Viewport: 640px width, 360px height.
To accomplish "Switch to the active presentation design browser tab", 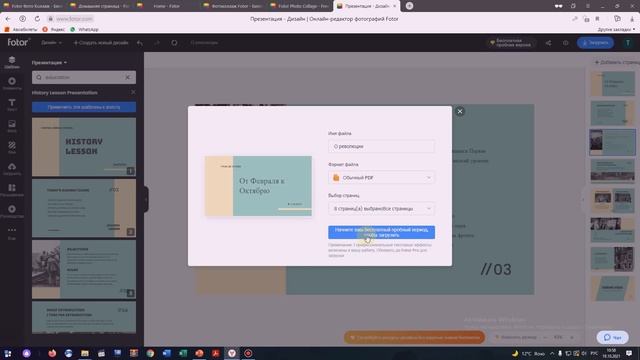I will pyautogui.click(x=366, y=6).
